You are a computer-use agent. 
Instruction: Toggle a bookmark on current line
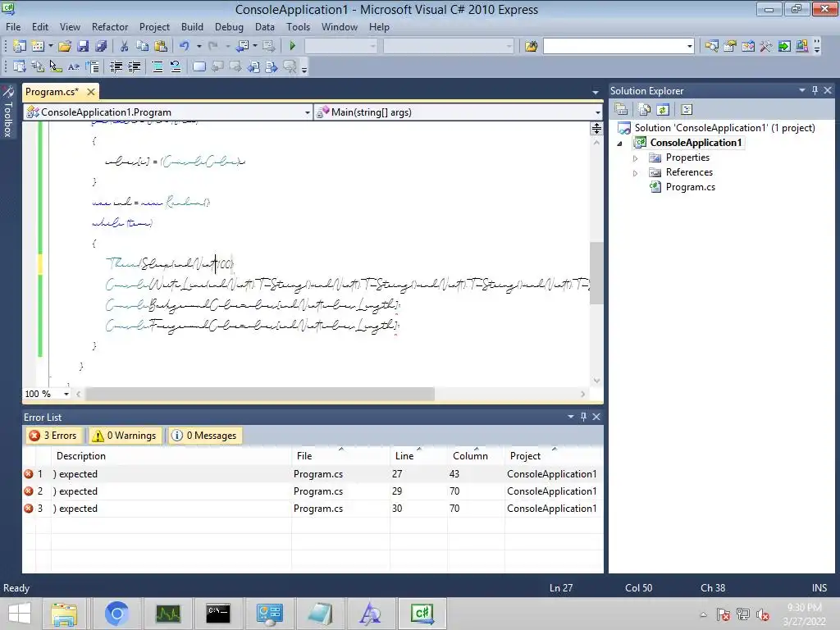tap(199, 67)
